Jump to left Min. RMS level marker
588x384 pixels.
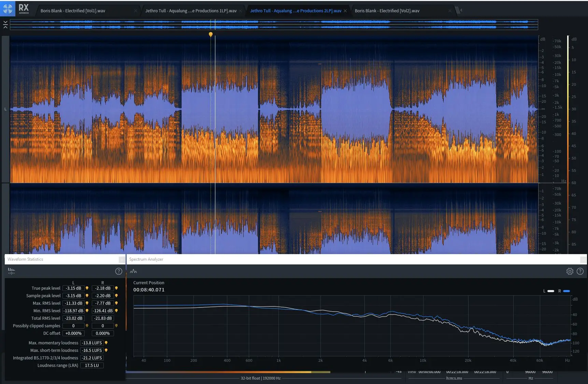[87, 311]
